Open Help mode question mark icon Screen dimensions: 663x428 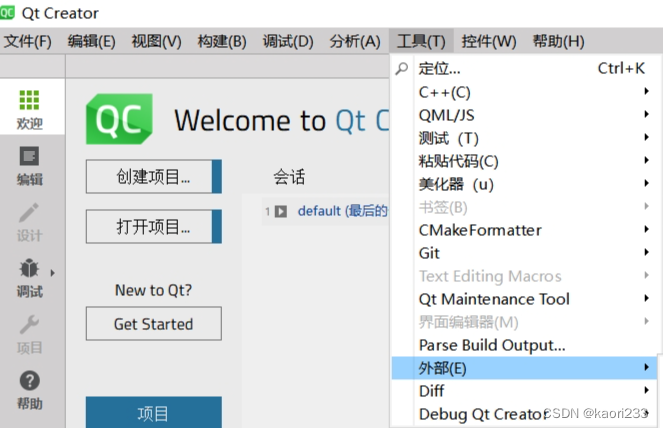(x=30, y=381)
